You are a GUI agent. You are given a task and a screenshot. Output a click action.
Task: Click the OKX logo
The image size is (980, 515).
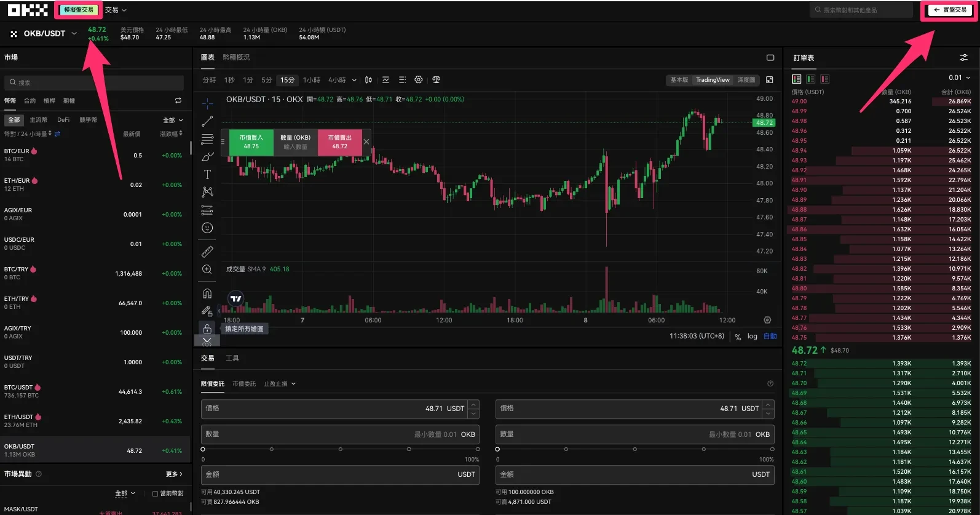(28, 10)
